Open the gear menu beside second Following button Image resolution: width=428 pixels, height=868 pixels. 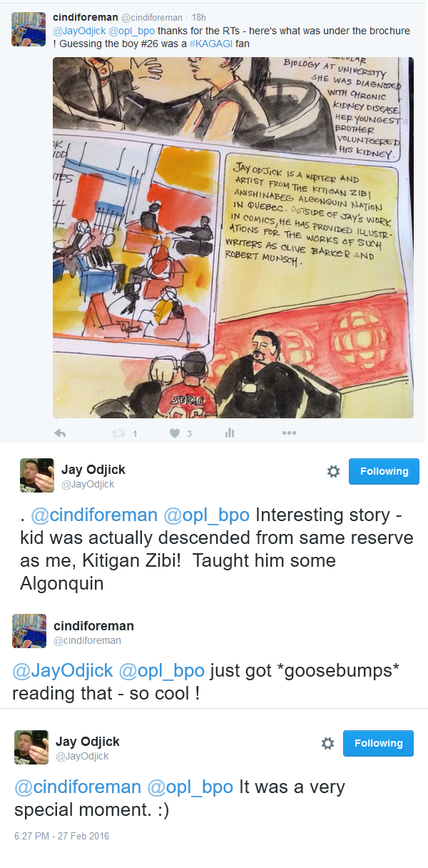[x=327, y=743]
